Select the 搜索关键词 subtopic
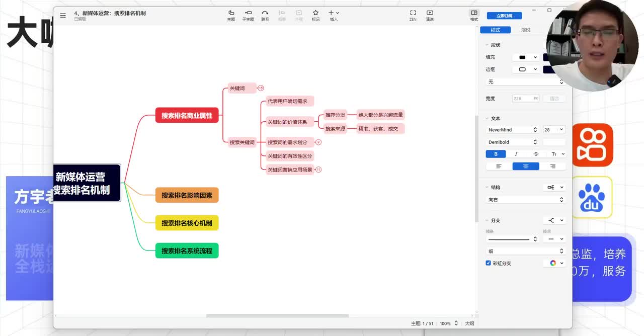Screen dimensions: 644x336 (x=242, y=142)
